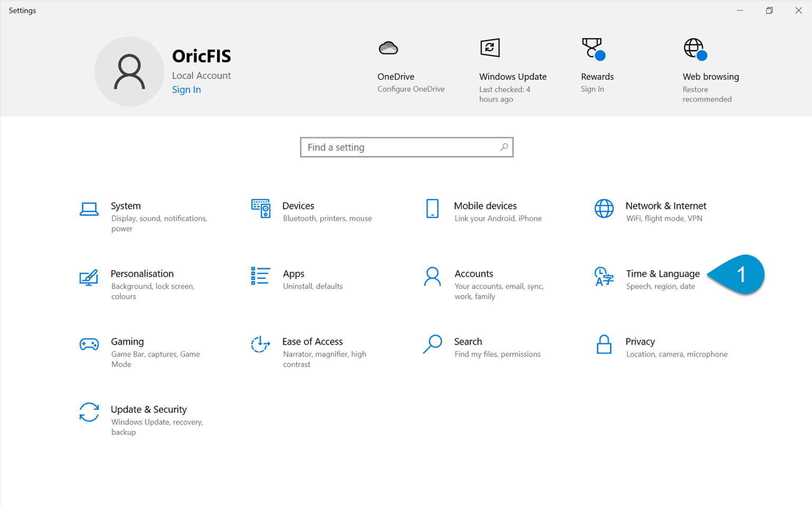Click the Windows Update header icon
This screenshot has width=812, height=507.
pos(490,48)
